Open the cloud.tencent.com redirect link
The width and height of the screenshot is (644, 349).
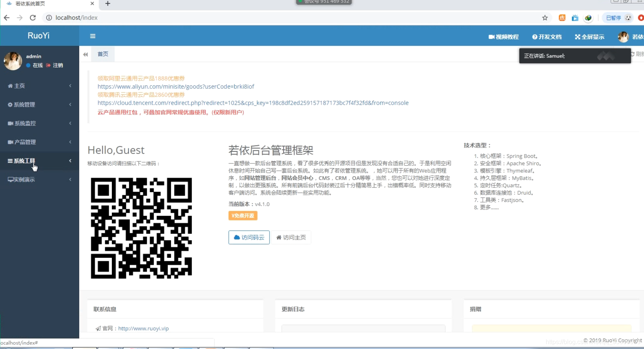[253, 103]
